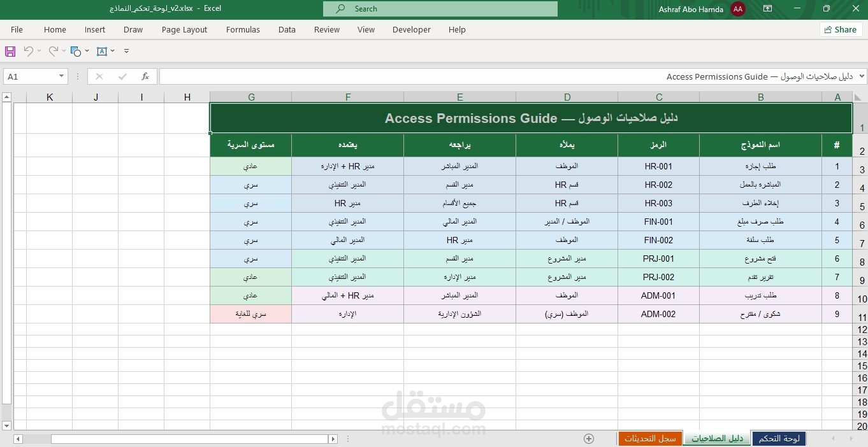Select cell HR-001
Viewport: 868px width, 447px height.
pyautogui.click(x=659, y=166)
